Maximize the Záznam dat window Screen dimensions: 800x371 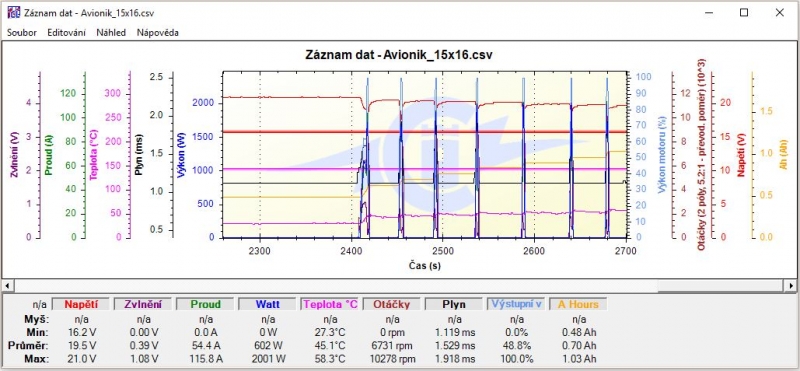pyautogui.click(x=744, y=13)
